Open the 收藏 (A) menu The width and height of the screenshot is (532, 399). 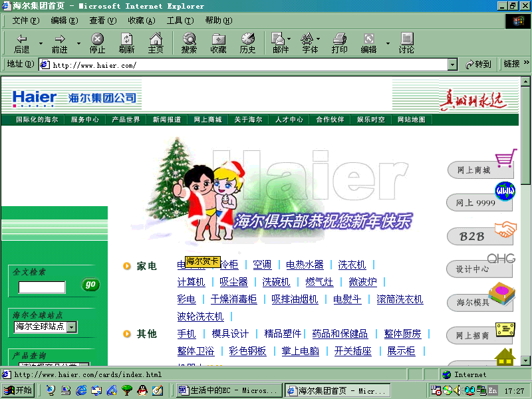click(142, 21)
